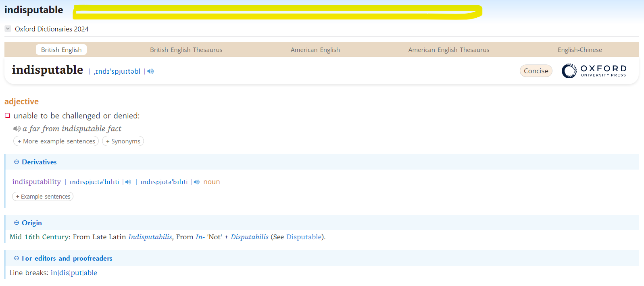Click the yellow highlighted bar at top
644x286 pixels.
coord(277,12)
